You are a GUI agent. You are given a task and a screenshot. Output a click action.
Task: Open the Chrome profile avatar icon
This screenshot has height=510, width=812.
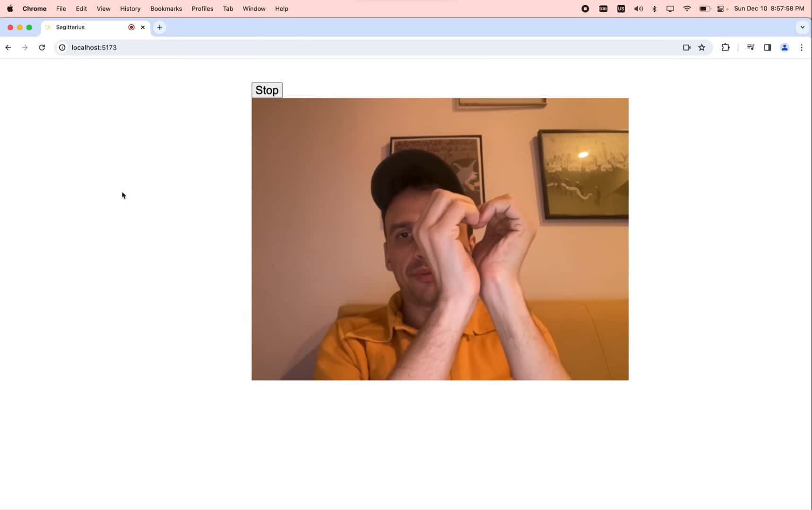click(x=785, y=47)
